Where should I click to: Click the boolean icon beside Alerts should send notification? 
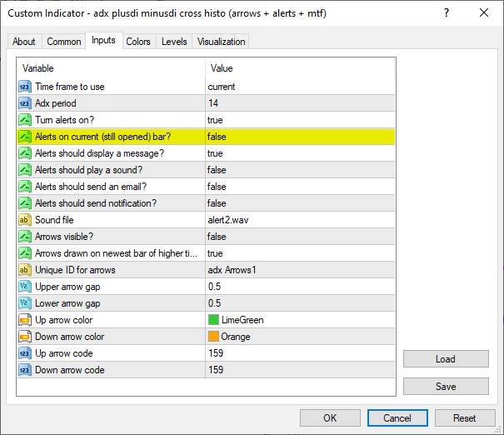25,203
